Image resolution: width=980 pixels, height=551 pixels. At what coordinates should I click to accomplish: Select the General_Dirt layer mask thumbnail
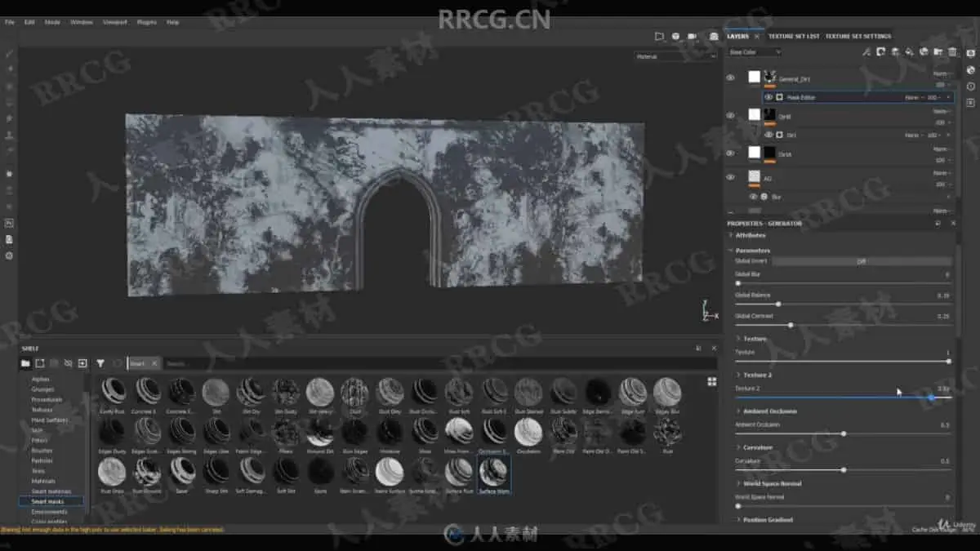(x=770, y=78)
